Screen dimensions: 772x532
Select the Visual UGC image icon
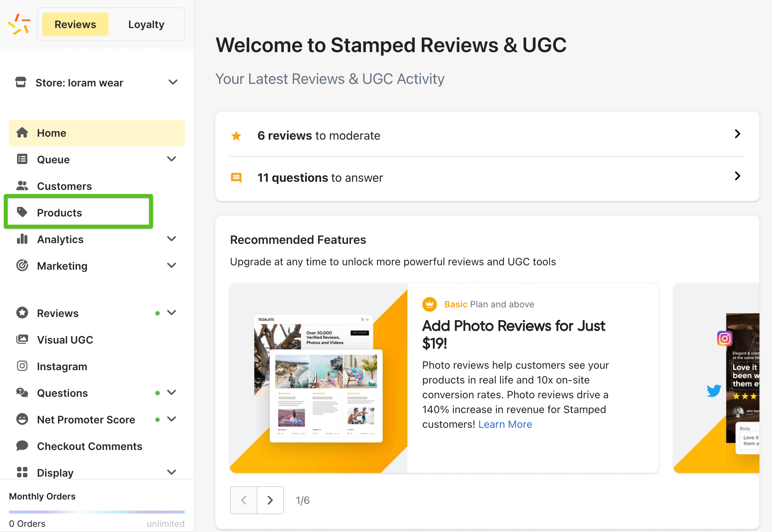[x=22, y=340]
